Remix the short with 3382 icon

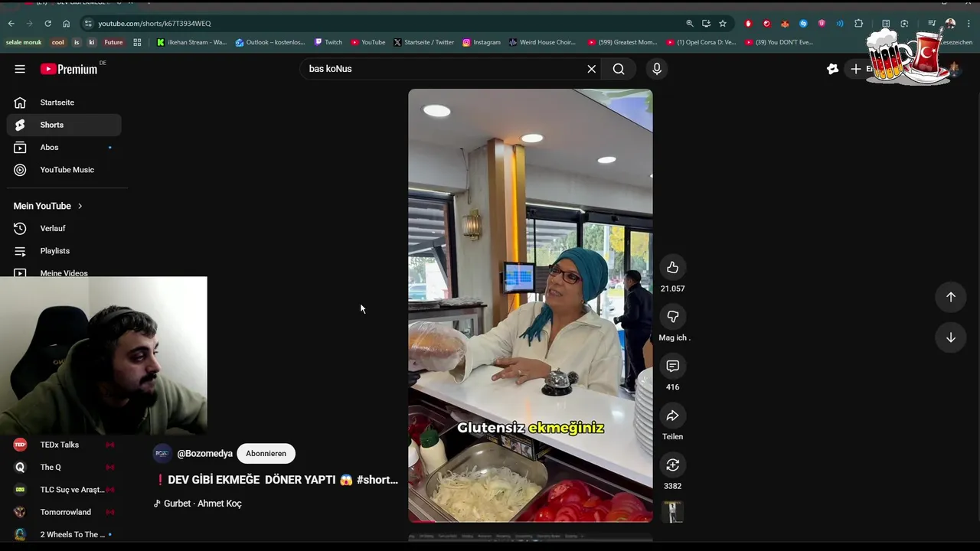(672, 465)
